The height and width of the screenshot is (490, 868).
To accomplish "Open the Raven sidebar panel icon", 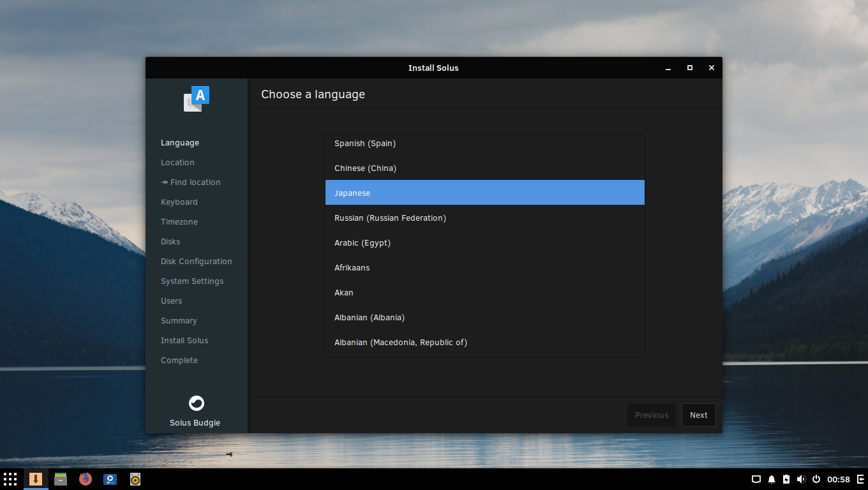I will (860, 479).
